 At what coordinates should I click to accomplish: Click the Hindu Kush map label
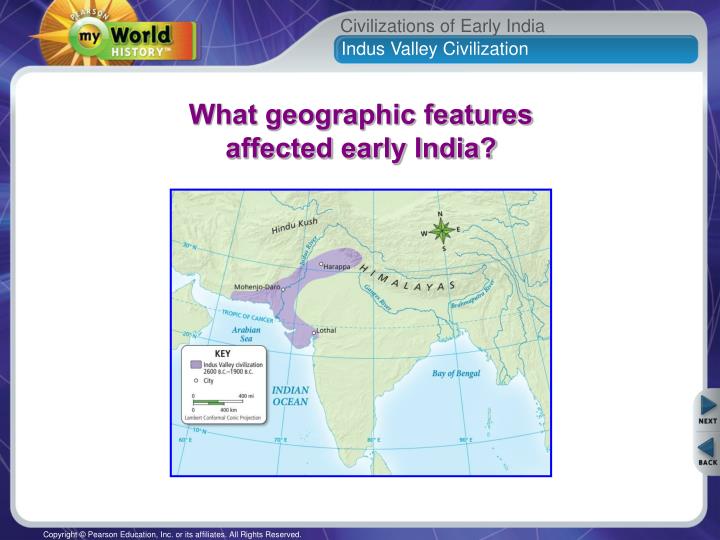pos(294,225)
